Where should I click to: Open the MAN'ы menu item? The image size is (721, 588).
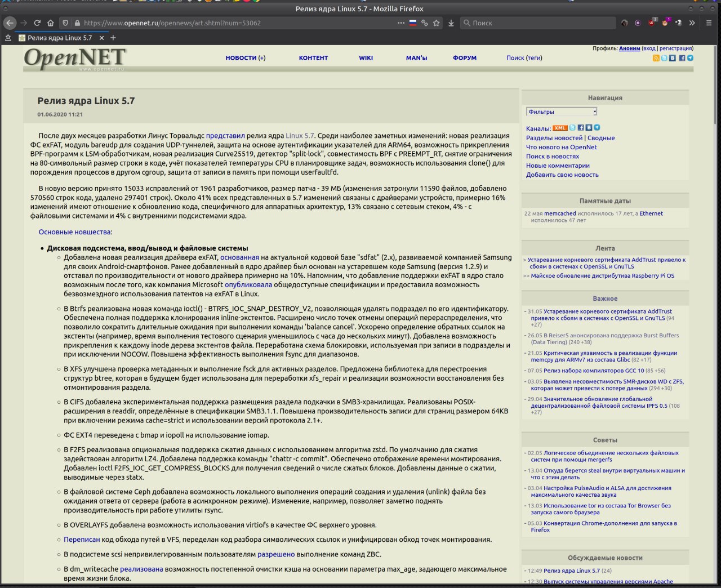(417, 58)
